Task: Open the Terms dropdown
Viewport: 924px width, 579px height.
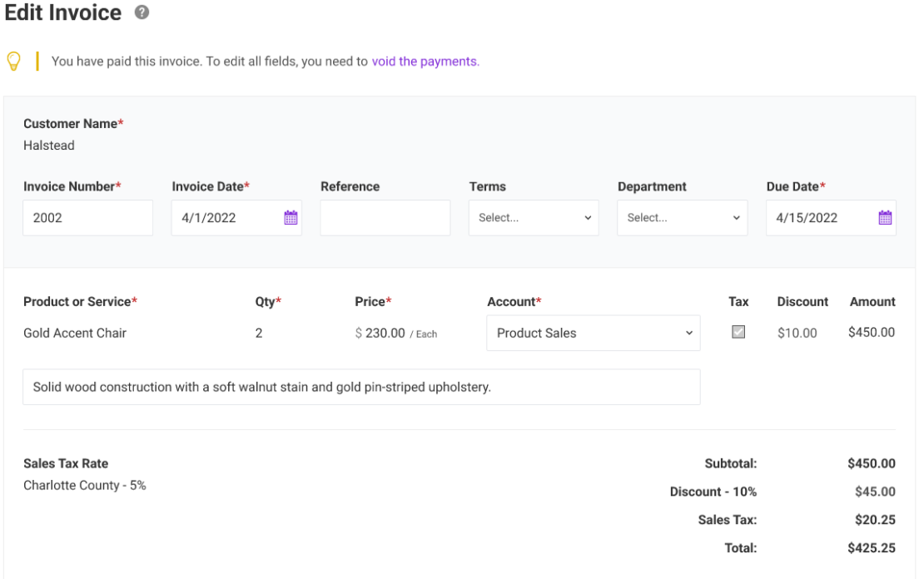Action: (533, 217)
